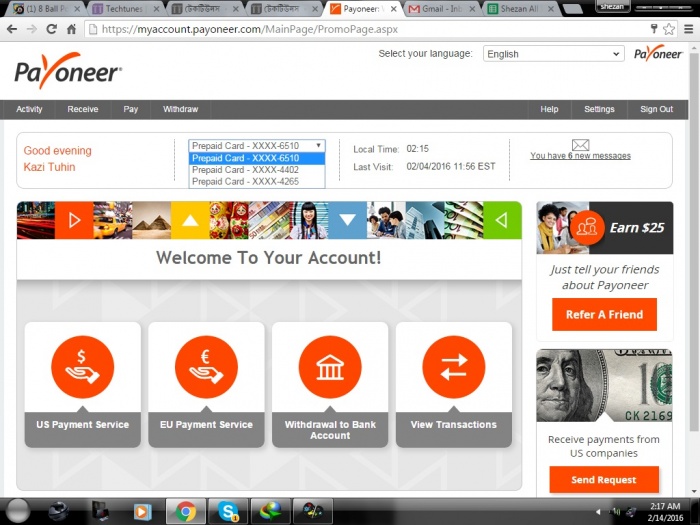Screen dimensions: 700x525
Task: Switch to the Shezan All tab
Action: click(x=520, y=9)
